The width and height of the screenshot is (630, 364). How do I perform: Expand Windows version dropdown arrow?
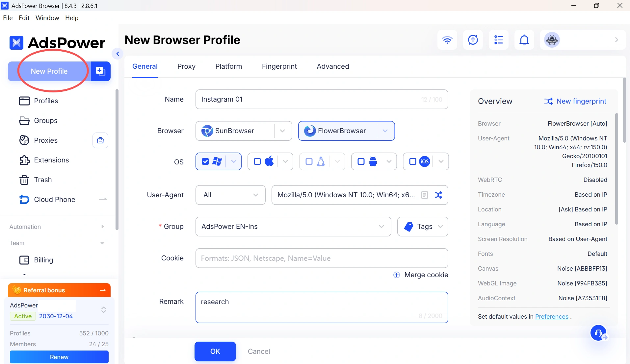[x=234, y=161]
